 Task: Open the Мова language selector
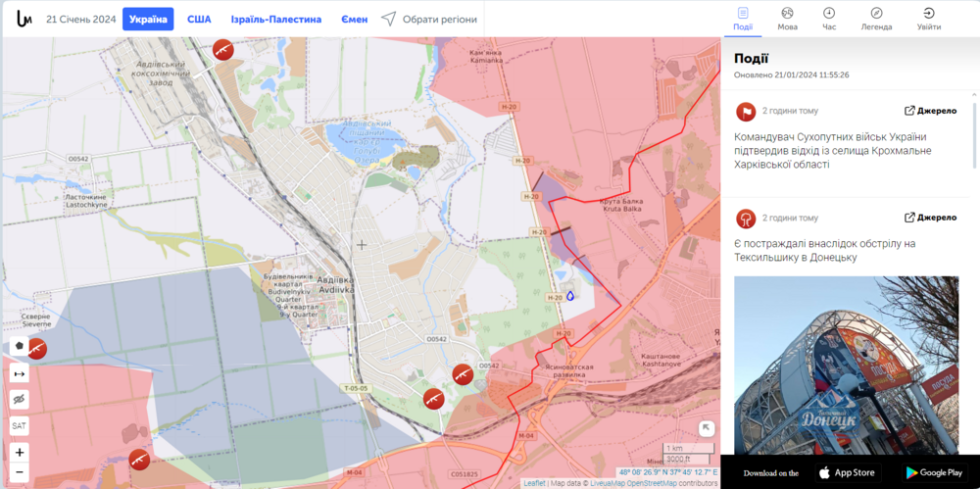pos(787,19)
